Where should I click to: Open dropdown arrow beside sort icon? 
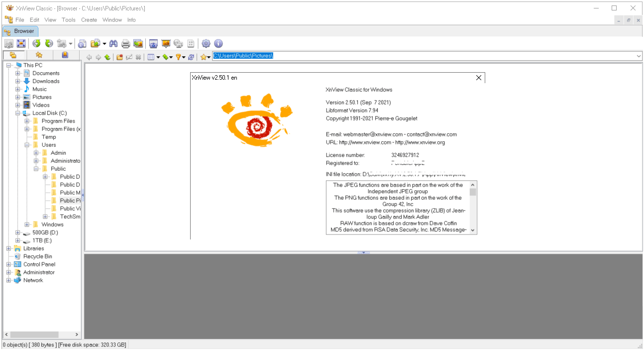171,57
